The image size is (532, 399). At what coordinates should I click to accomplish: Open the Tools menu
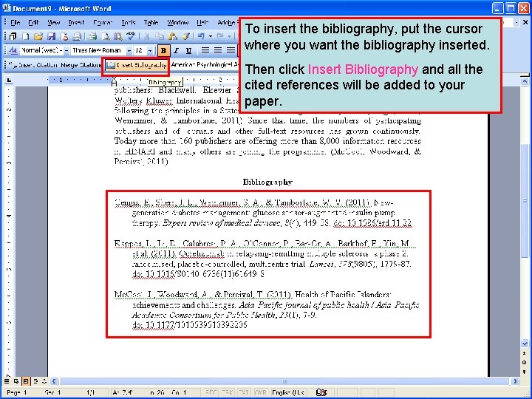click(x=129, y=22)
